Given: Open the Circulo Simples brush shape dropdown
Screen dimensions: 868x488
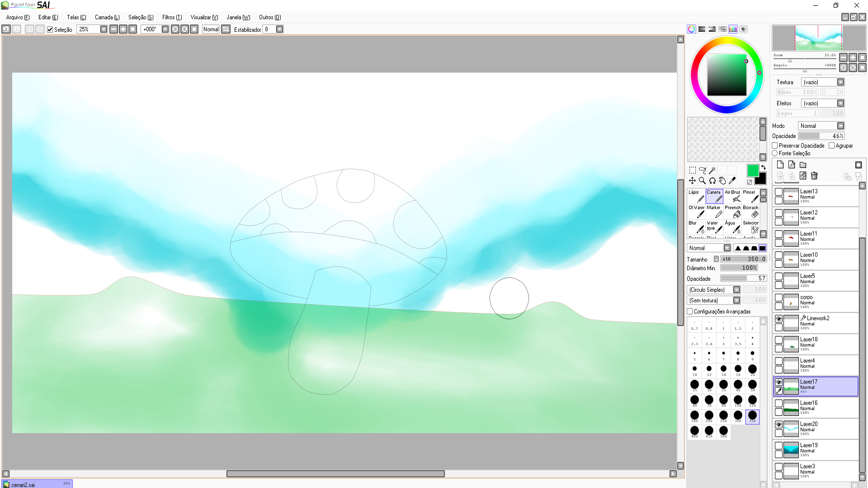Looking at the screenshot, I should 736,290.
